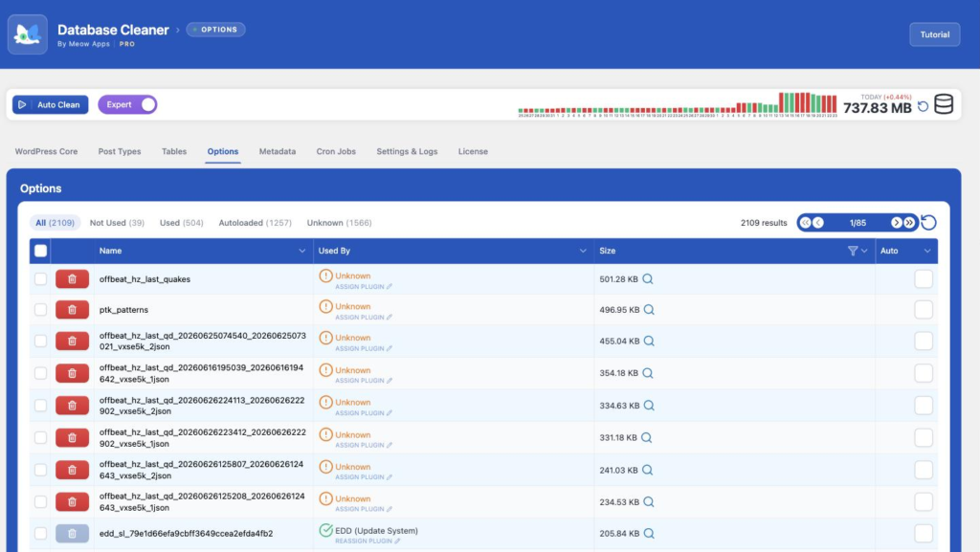Open the Tables tab
The image size is (980, 552).
click(174, 152)
